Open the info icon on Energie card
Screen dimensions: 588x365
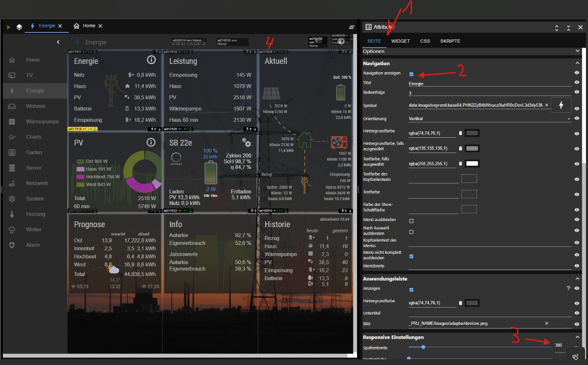151,60
